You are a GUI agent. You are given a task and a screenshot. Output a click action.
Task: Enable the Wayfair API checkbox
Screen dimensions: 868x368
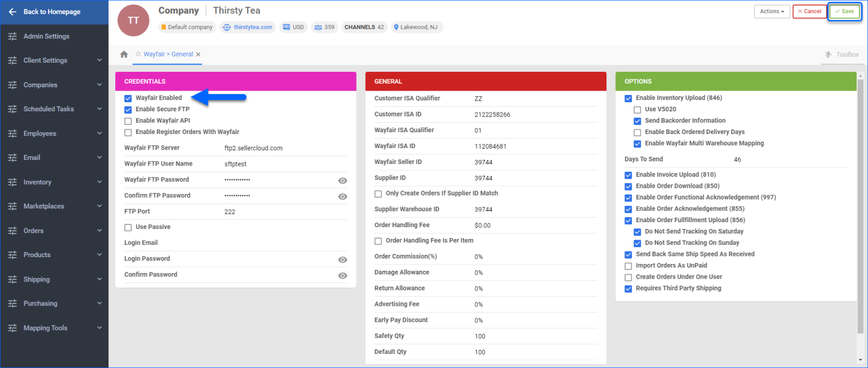(128, 121)
